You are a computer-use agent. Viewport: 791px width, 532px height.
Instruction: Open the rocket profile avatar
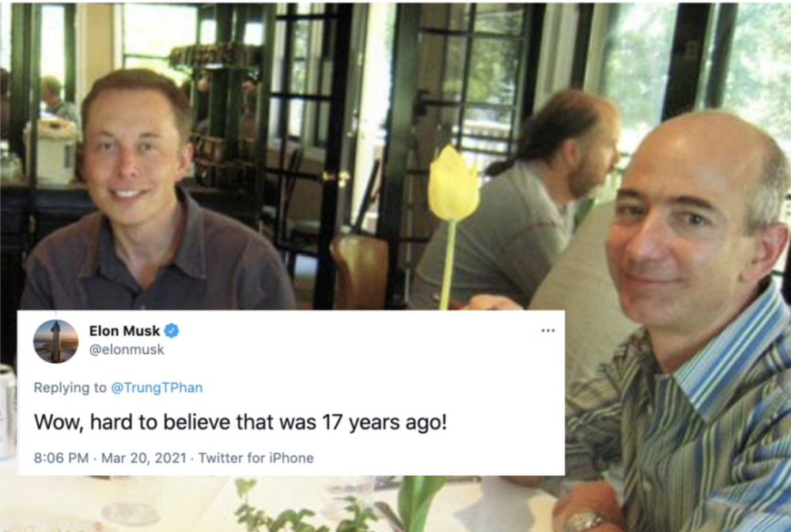point(56,341)
